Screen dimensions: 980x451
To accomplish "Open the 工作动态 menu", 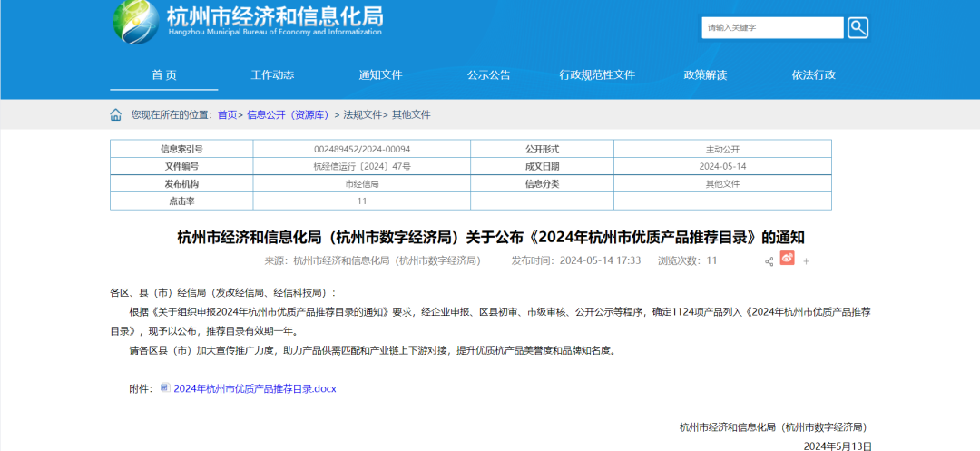I will pos(272,75).
